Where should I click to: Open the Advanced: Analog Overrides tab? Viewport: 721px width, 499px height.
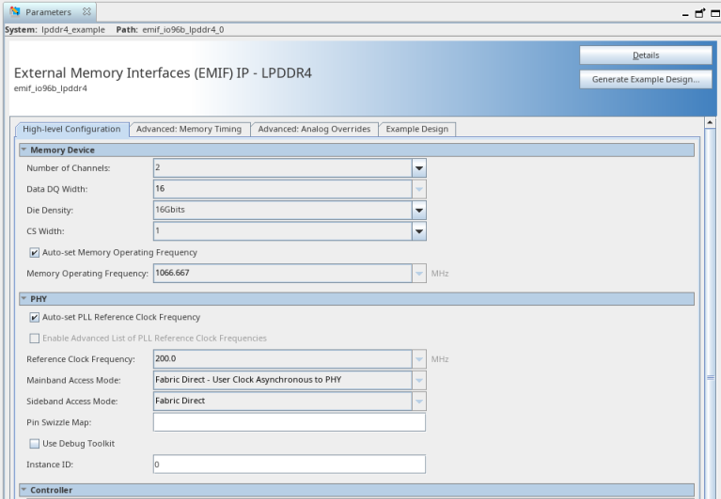click(314, 129)
